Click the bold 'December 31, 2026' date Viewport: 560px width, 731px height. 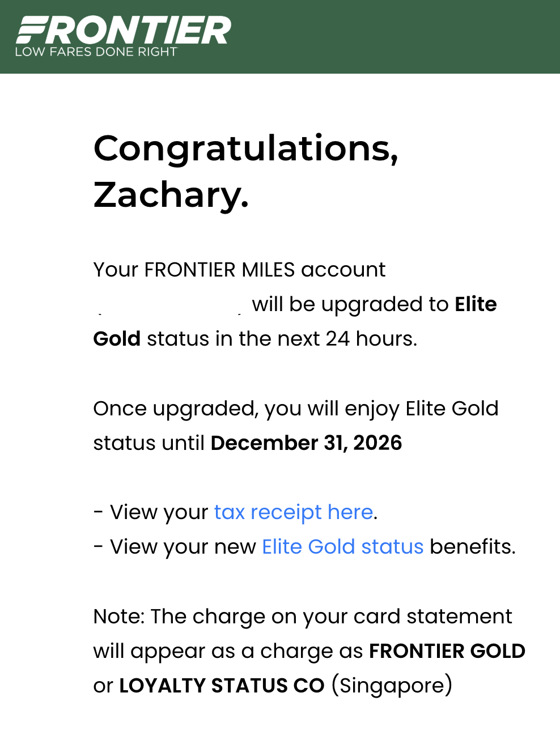(306, 443)
